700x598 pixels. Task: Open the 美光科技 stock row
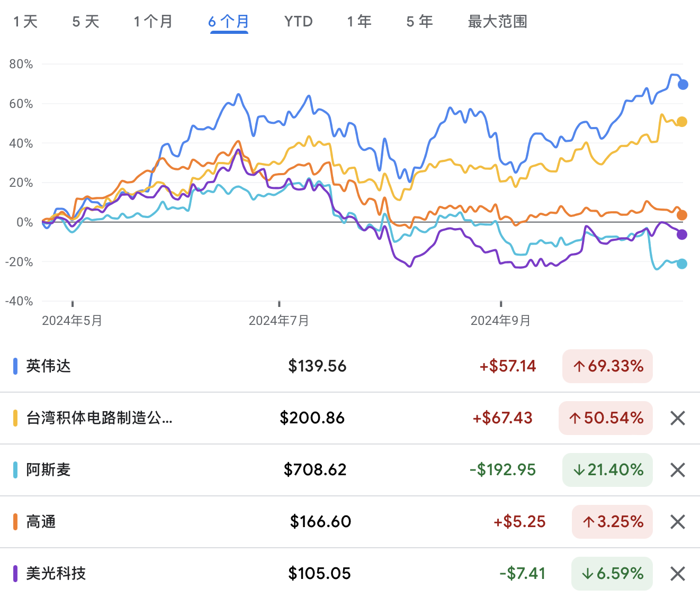coord(350,574)
